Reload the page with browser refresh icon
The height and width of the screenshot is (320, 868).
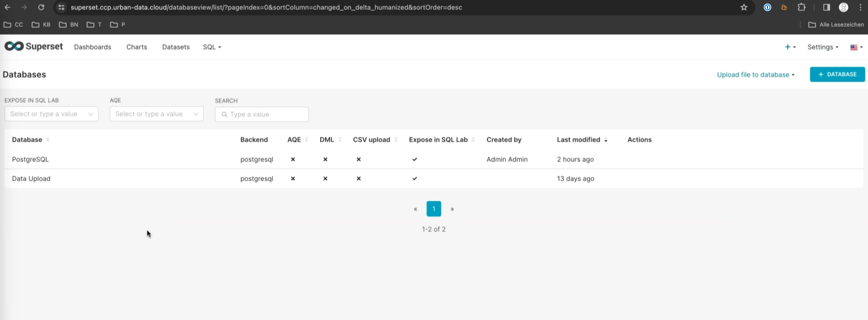(x=41, y=7)
